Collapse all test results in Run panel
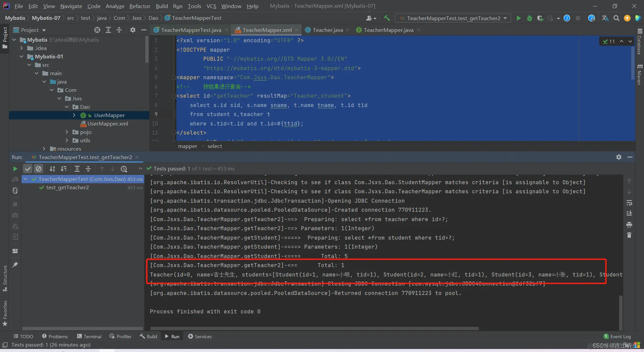The width and height of the screenshot is (644, 352). (x=88, y=169)
